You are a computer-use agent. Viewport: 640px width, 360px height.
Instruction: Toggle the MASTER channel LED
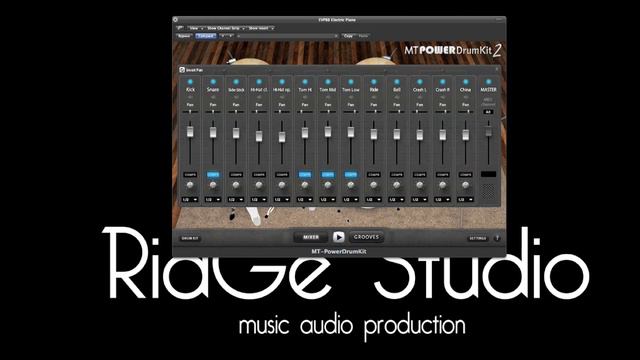click(489, 82)
